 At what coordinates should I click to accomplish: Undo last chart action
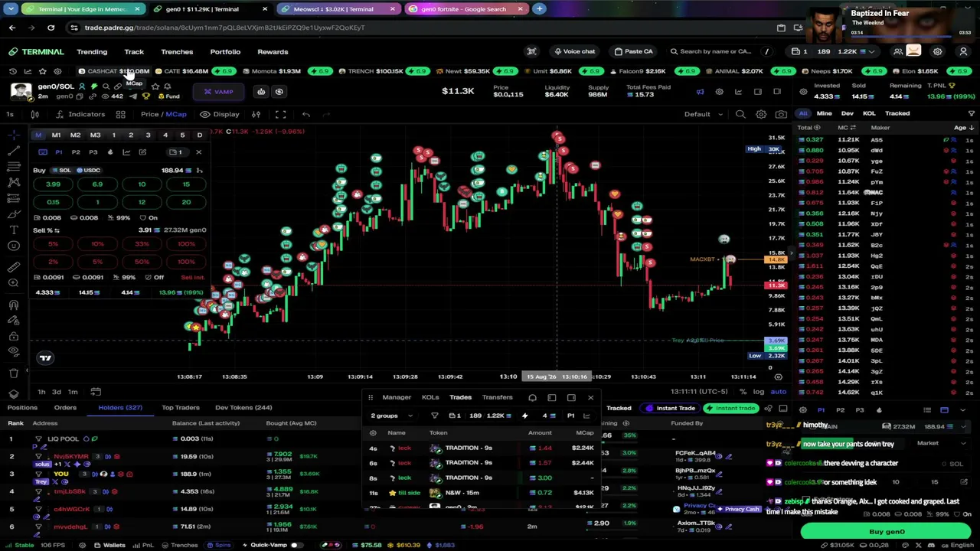pyautogui.click(x=305, y=114)
